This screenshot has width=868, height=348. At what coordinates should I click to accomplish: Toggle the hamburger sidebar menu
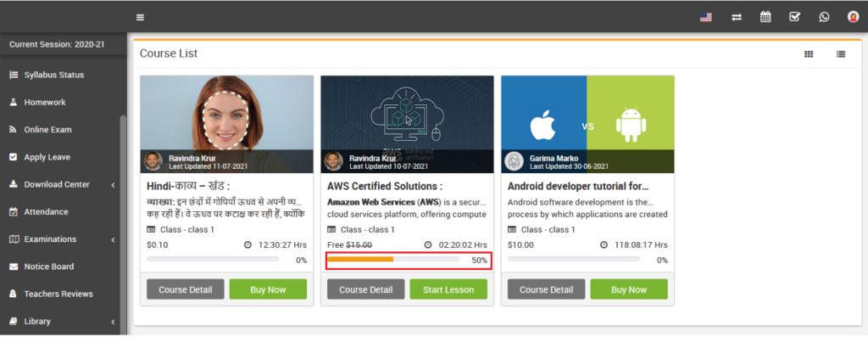(x=140, y=17)
